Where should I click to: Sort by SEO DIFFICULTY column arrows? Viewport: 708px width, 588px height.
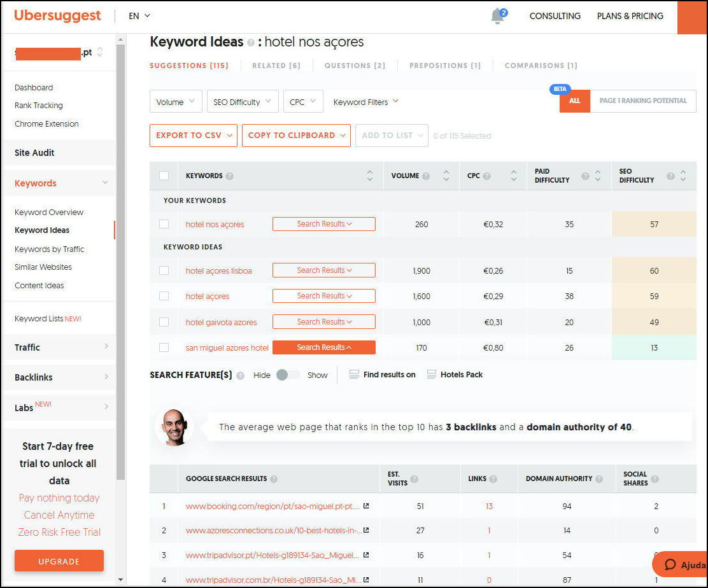tap(683, 176)
